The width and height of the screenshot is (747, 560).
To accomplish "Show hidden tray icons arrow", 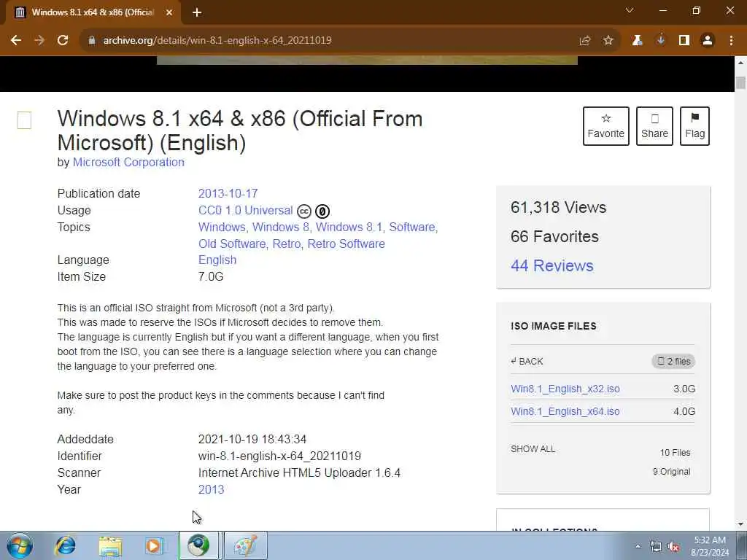I will 638,546.
